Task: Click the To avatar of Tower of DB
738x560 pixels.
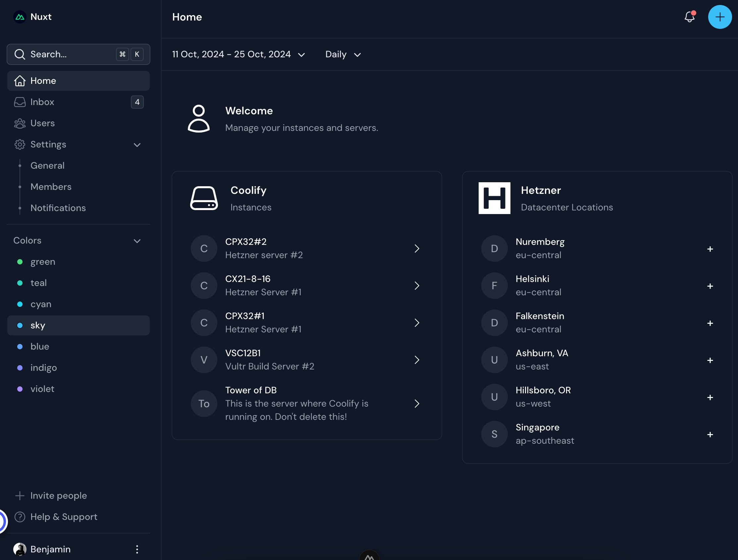Action: (204, 404)
